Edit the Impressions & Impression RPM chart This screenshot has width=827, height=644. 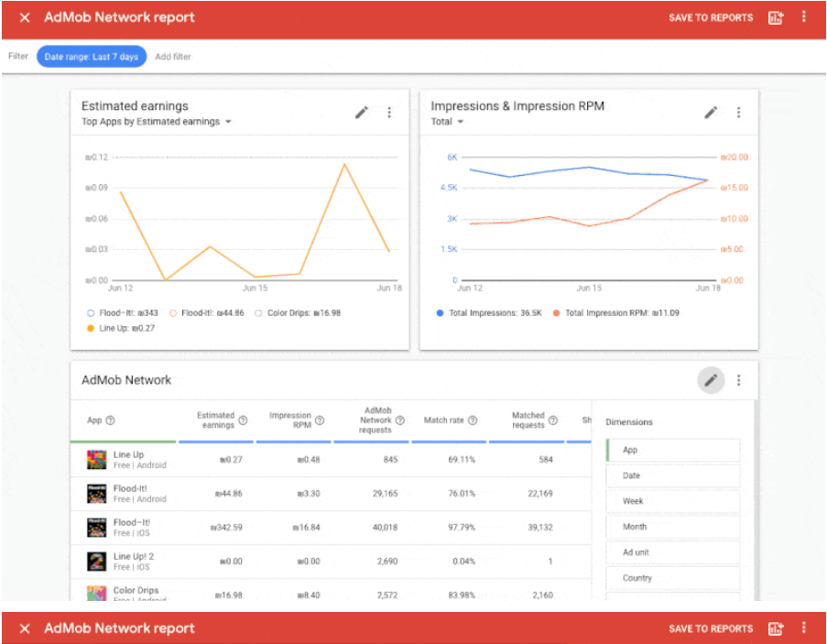click(x=711, y=113)
